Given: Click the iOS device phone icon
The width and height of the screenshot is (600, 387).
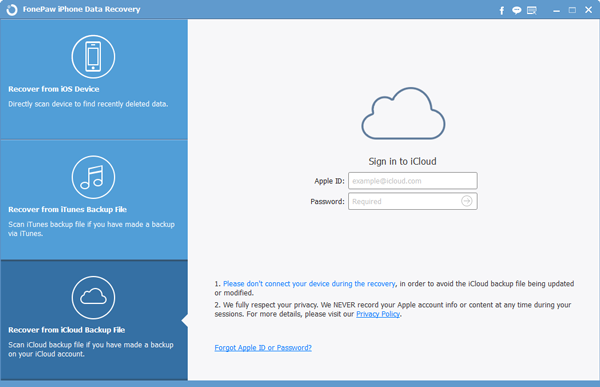Looking at the screenshot, I should point(93,57).
